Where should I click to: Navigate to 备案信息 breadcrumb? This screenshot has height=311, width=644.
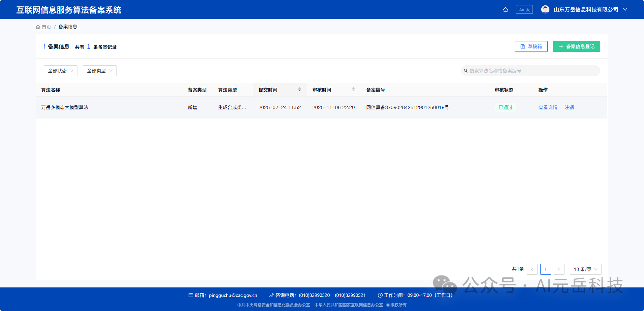[x=68, y=26]
